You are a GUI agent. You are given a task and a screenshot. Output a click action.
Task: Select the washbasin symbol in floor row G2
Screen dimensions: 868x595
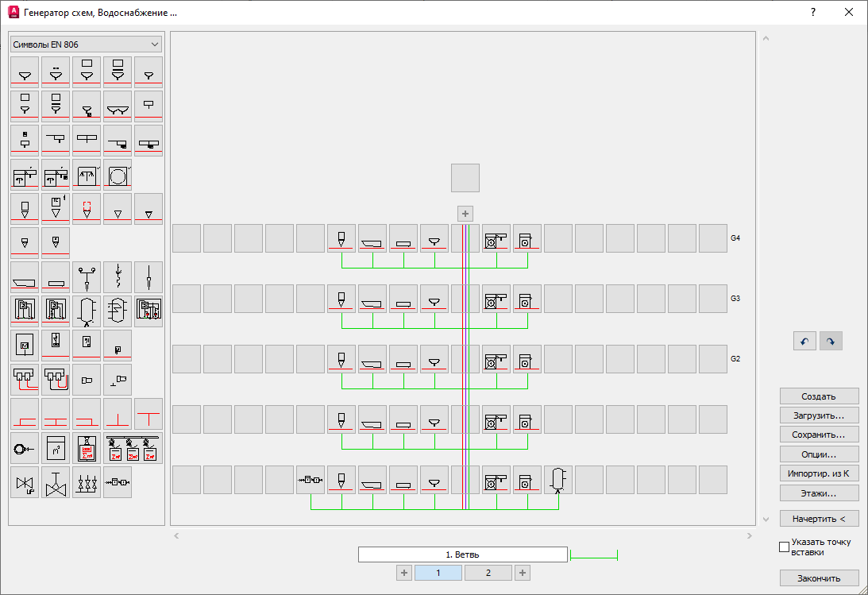[434, 359]
